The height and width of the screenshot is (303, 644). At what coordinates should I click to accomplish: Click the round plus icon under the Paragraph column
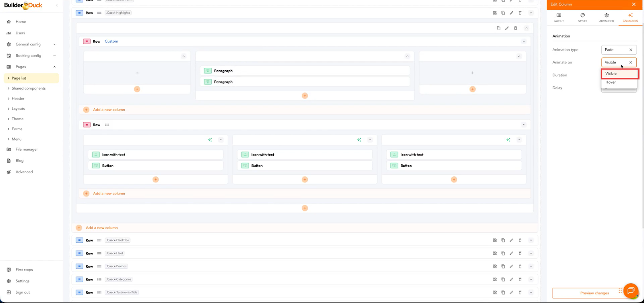305,96
